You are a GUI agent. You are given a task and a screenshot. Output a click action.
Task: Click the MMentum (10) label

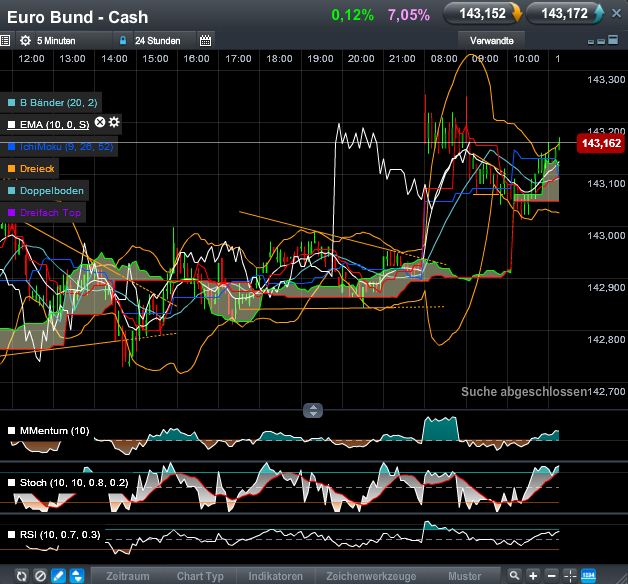pyautogui.click(x=54, y=431)
